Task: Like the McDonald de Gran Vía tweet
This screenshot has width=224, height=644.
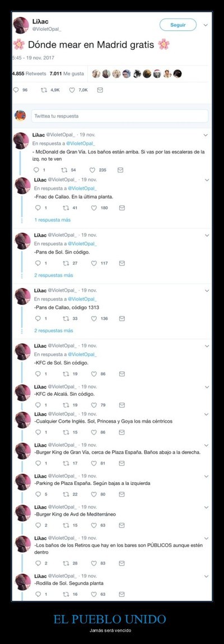Action: [92, 170]
